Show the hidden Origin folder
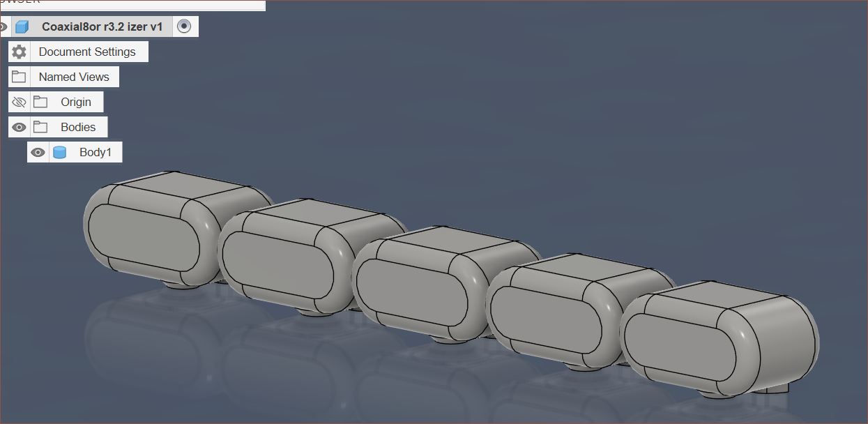Screen dimensions: 868x424 pyautogui.click(x=20, y=102)
